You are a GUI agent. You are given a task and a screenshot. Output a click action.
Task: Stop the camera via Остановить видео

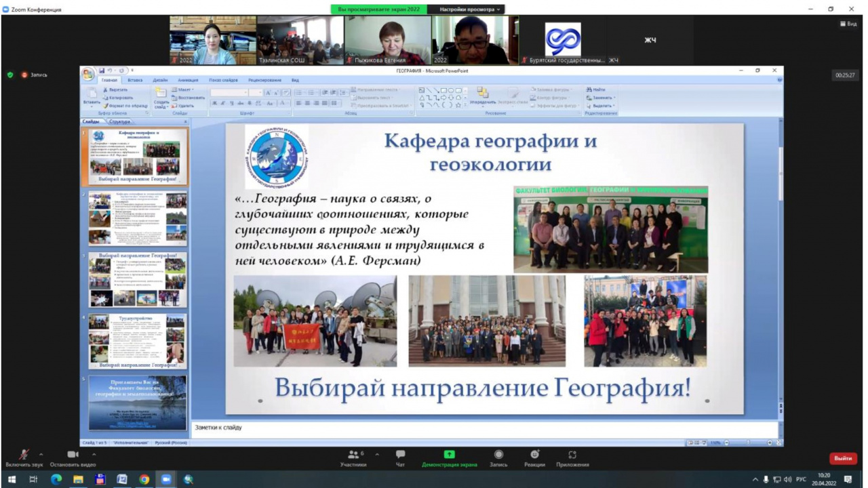73,457
